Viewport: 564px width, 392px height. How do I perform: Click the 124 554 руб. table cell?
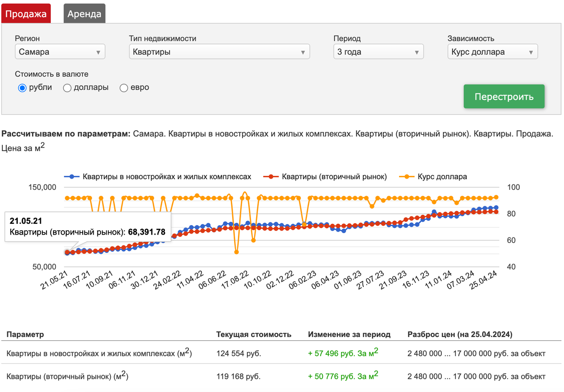click(x=239, y=353)
